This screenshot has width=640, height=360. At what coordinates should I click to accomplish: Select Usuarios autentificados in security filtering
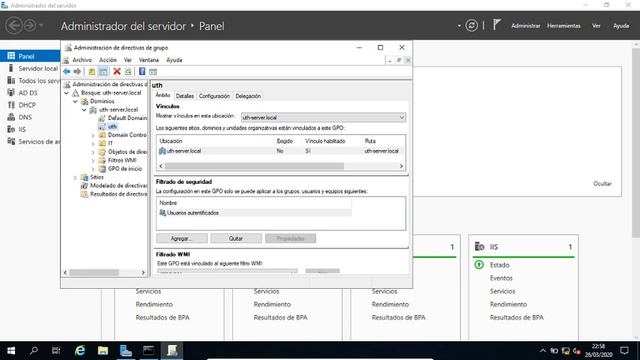(x=255, y=213)
